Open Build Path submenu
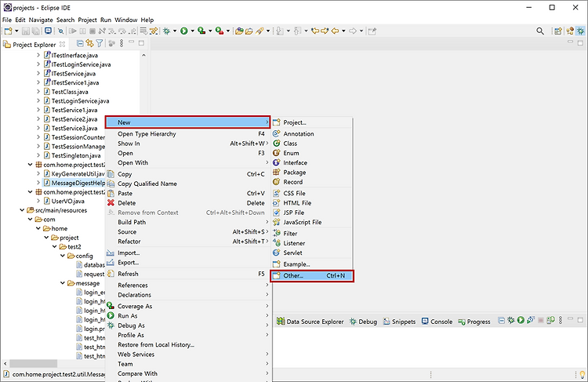 point(187,222)
